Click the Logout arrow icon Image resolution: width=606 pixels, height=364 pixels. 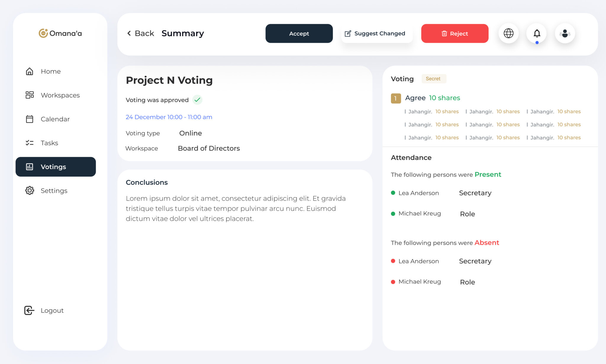29,310
